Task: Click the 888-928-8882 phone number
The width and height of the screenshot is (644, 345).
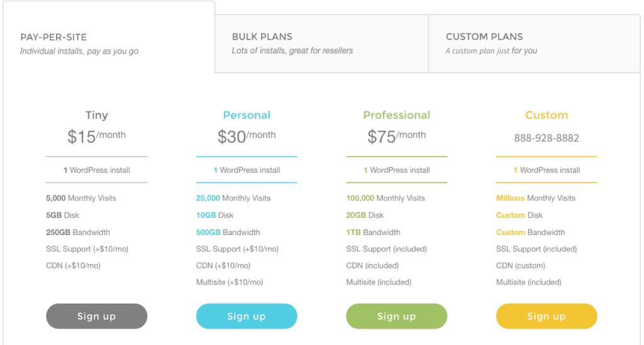Action: 547,138
